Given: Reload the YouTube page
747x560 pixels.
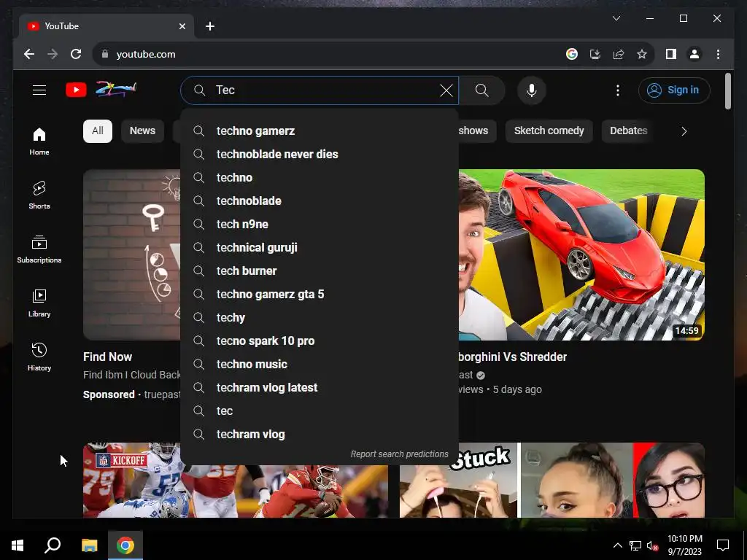Looking at the screenshot, I should 76,54.
